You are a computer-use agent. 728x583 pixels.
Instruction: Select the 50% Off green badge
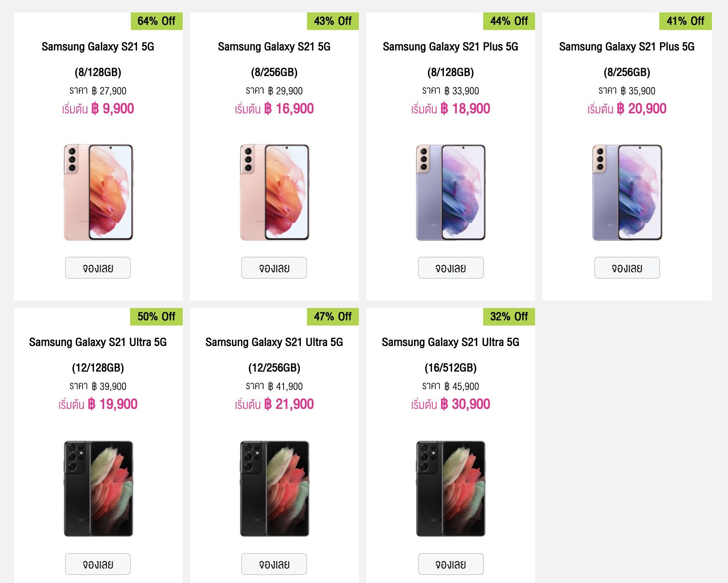click(x=156, y=317)
